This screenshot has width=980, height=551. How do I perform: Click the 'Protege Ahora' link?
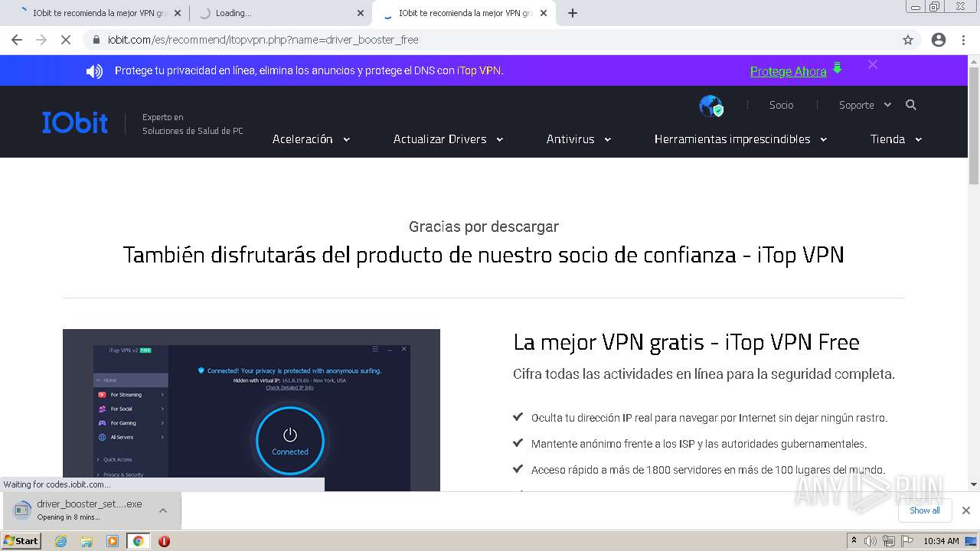click(788, 71)
